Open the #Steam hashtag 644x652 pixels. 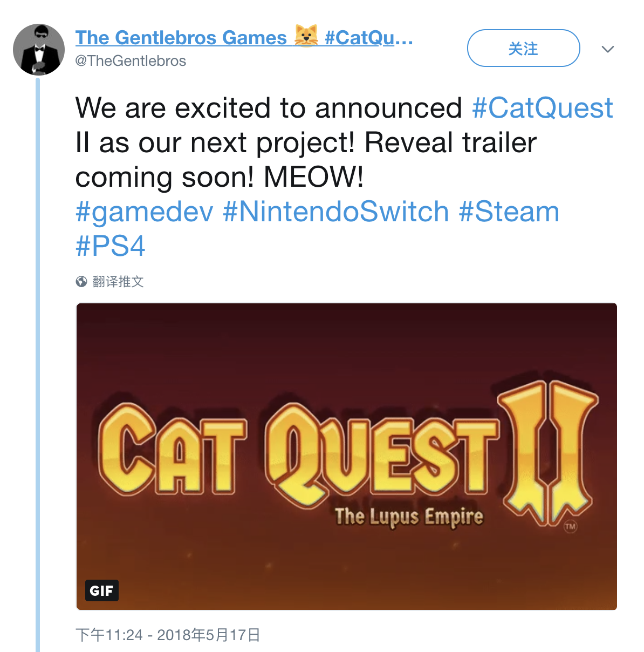509,212
